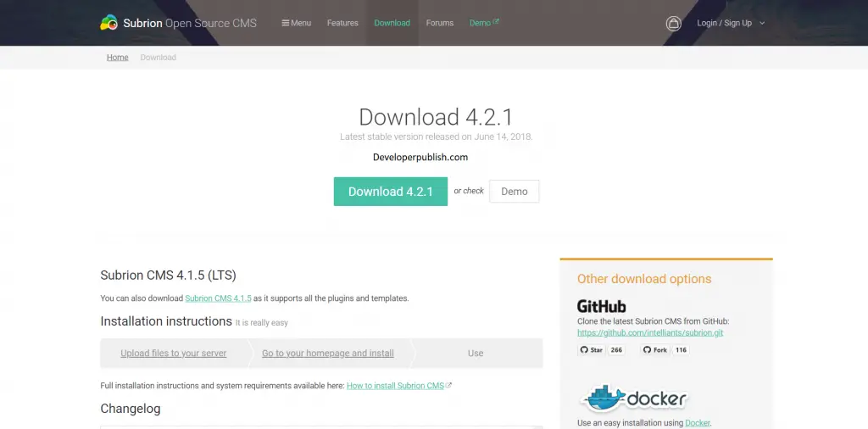Open the shopping cart icon
Viewport: 868px width, 429px height.
pyautogui.click(x=673, y=23)
